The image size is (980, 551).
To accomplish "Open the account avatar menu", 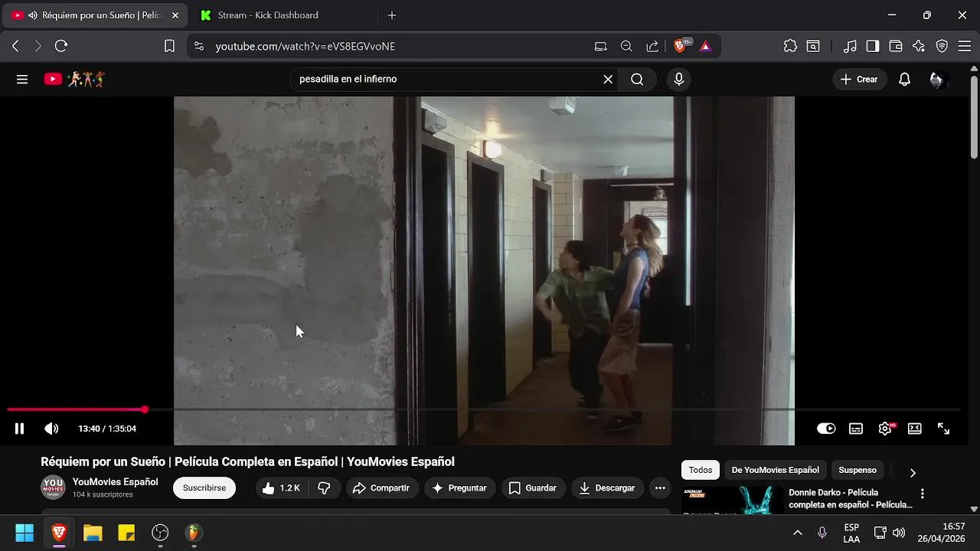I will click(x=937, y=79).
